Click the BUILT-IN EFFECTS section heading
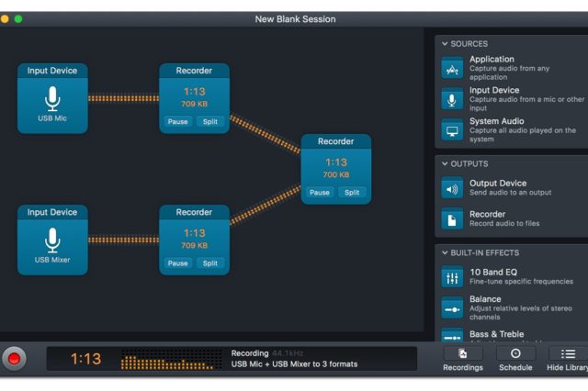Screen dimensions: 588x391 pyautogui.click(x=484, y=252)
